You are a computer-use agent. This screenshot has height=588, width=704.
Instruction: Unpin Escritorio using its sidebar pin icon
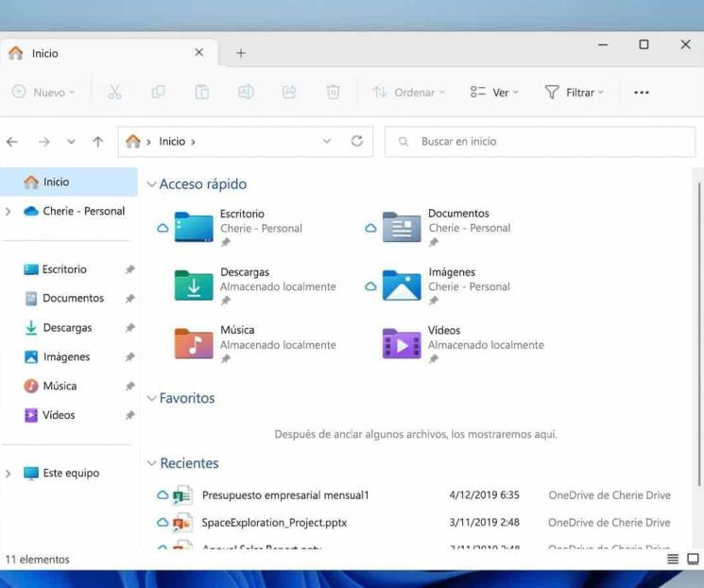pyautogui.click(x=129, y=269)
